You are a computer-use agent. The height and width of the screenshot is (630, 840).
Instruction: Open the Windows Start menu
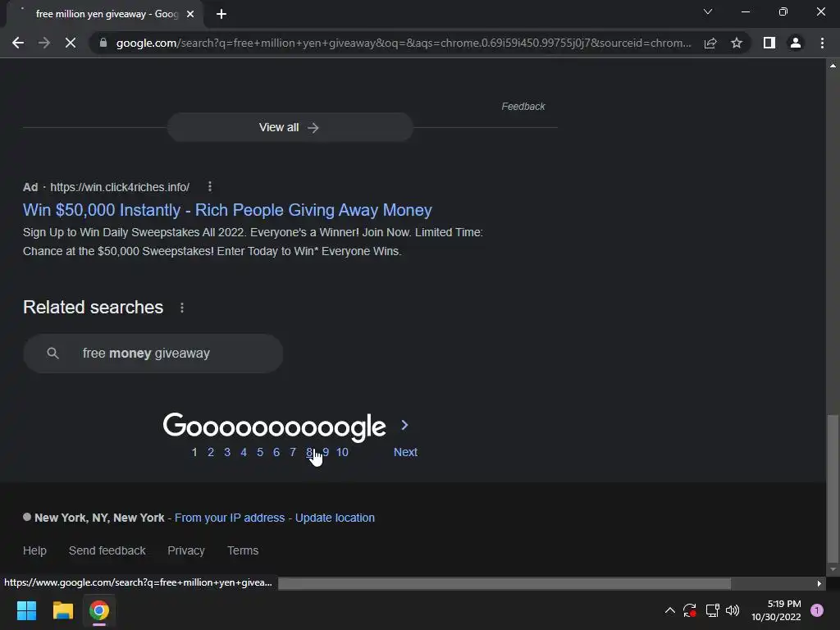[26, 610]
